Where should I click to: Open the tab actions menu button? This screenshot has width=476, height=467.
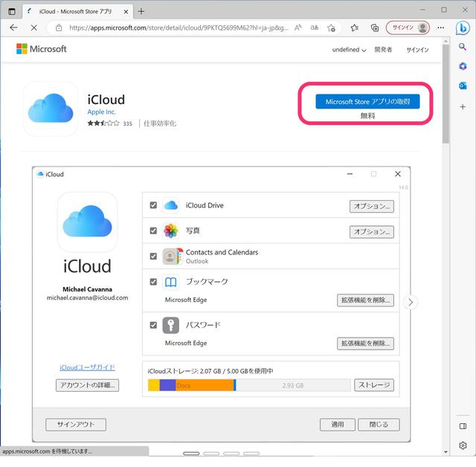click(x=11, y=11)
